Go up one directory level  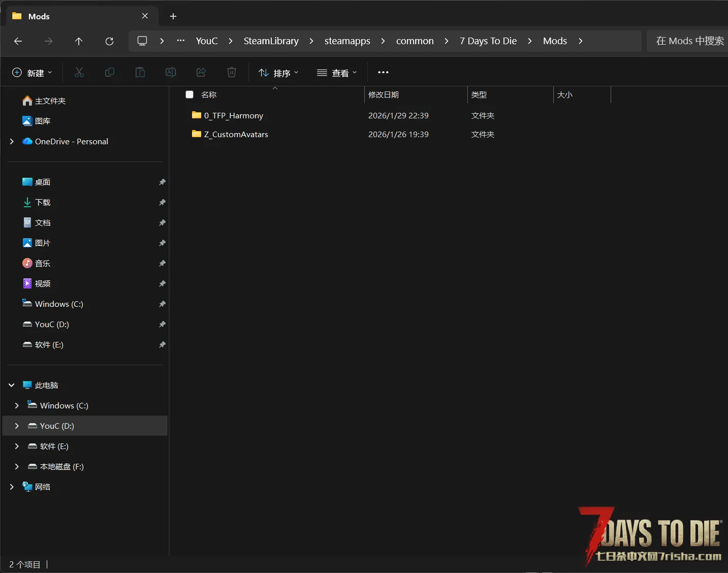[x=79, y=41]
